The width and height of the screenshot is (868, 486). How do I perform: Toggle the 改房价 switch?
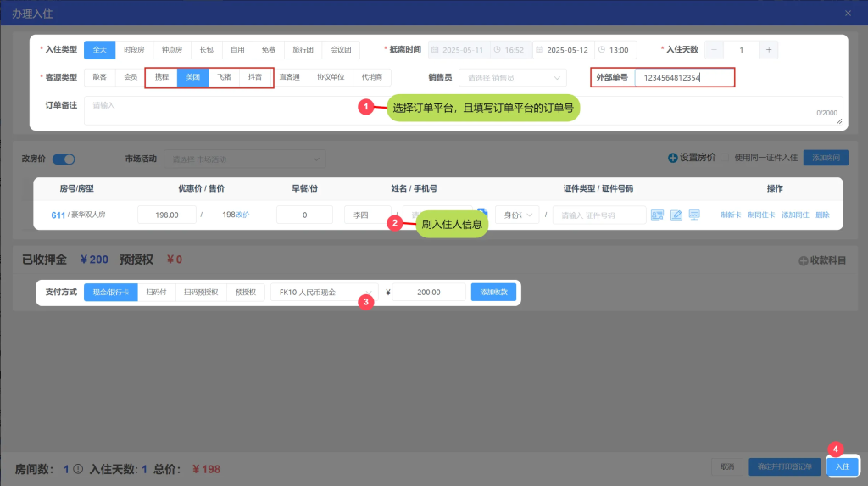point(64,159)
